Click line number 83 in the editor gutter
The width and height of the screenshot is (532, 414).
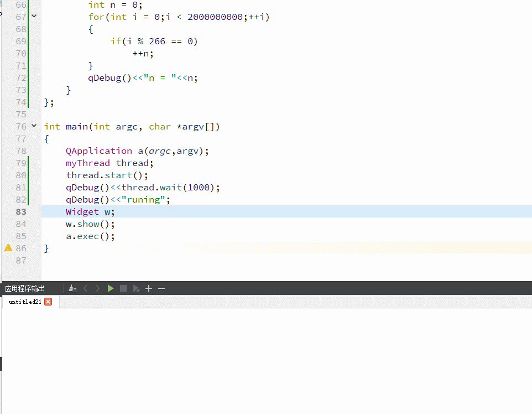tap(21, 211)
